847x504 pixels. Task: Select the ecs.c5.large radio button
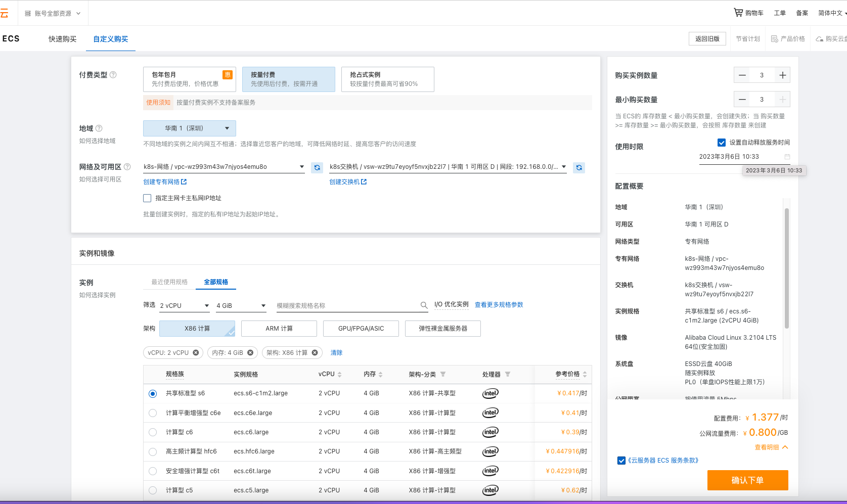tap(153, 490)
